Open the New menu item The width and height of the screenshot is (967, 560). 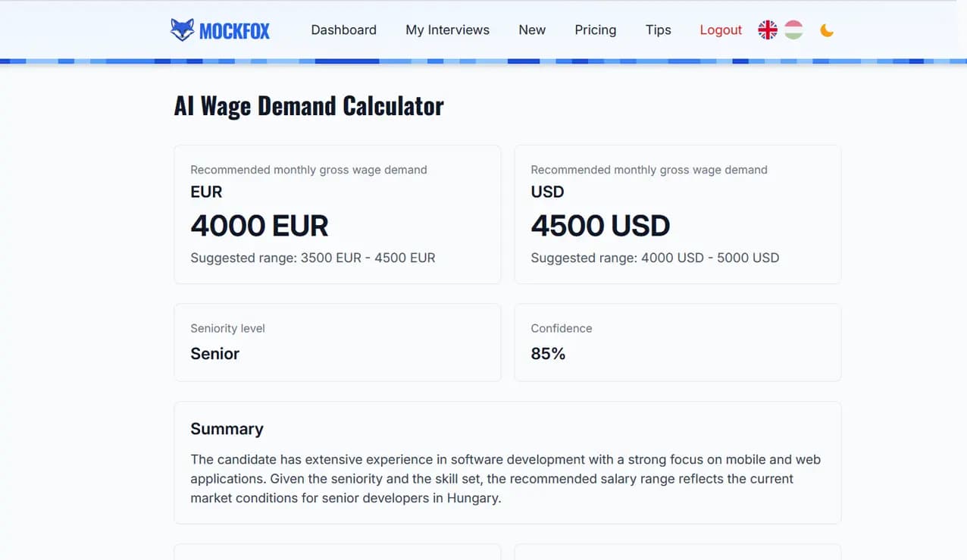(x=532, y=30)
